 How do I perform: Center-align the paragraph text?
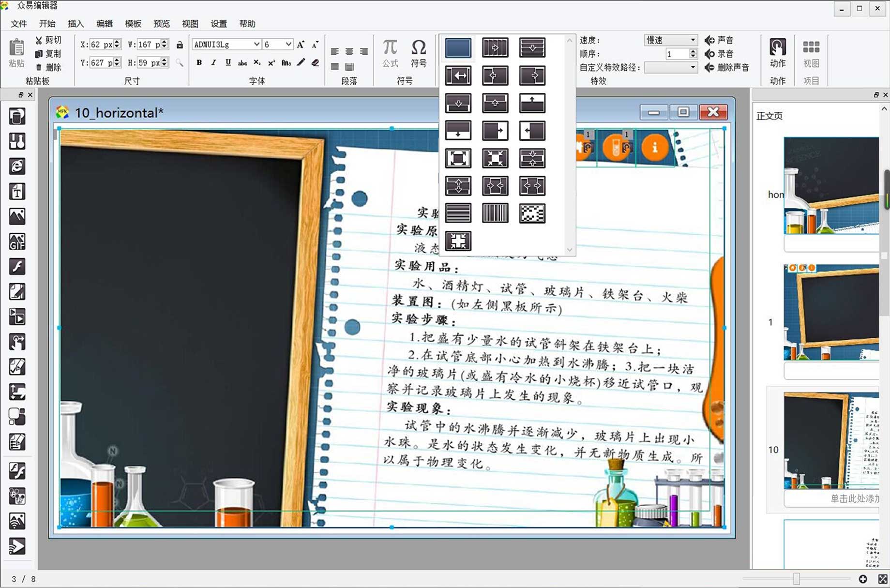pos(349,51)
